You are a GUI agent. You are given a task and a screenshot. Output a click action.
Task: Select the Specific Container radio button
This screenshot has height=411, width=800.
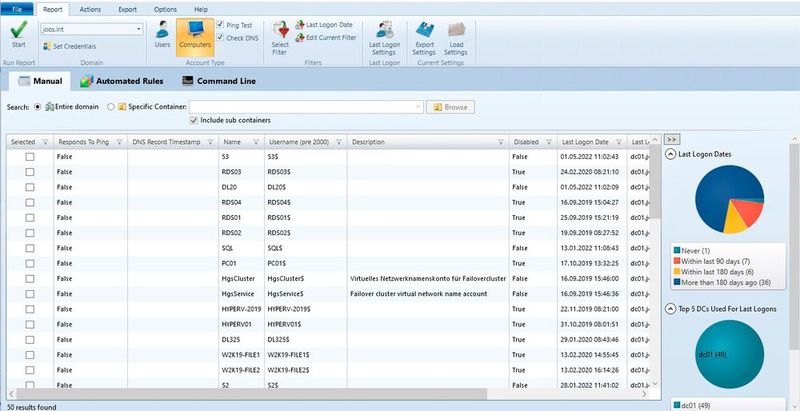(x=111, y=106)
